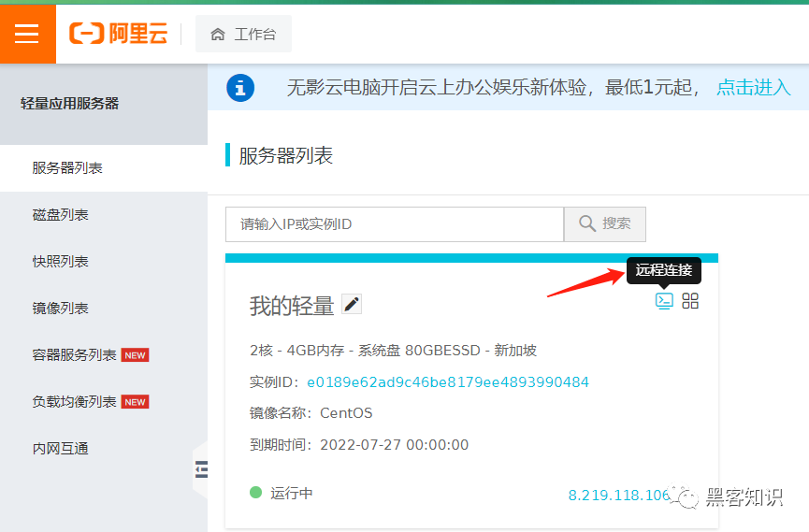809x532 pixels.
Task: Click the four-square grid icon
Action: 690,301
